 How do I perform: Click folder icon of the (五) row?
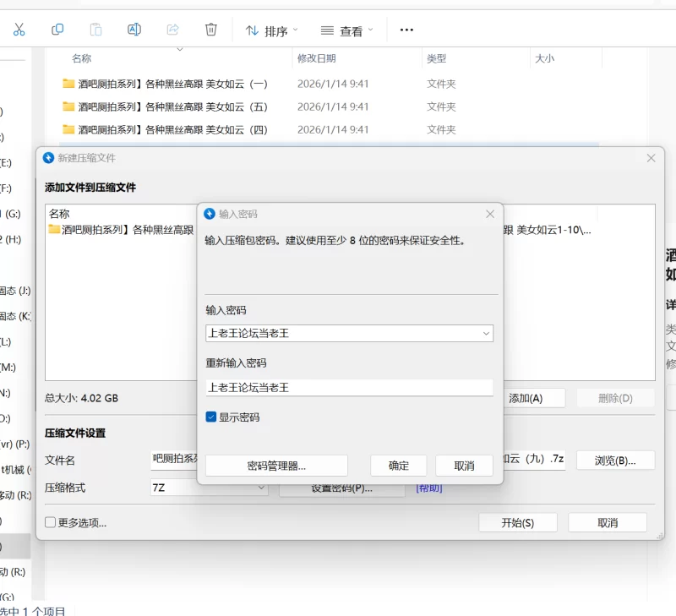(x=68, y=106)
